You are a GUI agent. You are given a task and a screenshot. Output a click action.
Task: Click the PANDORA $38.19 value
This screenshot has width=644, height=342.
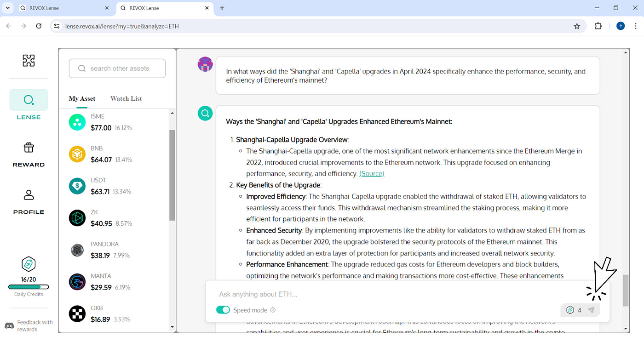click(101, 255)
